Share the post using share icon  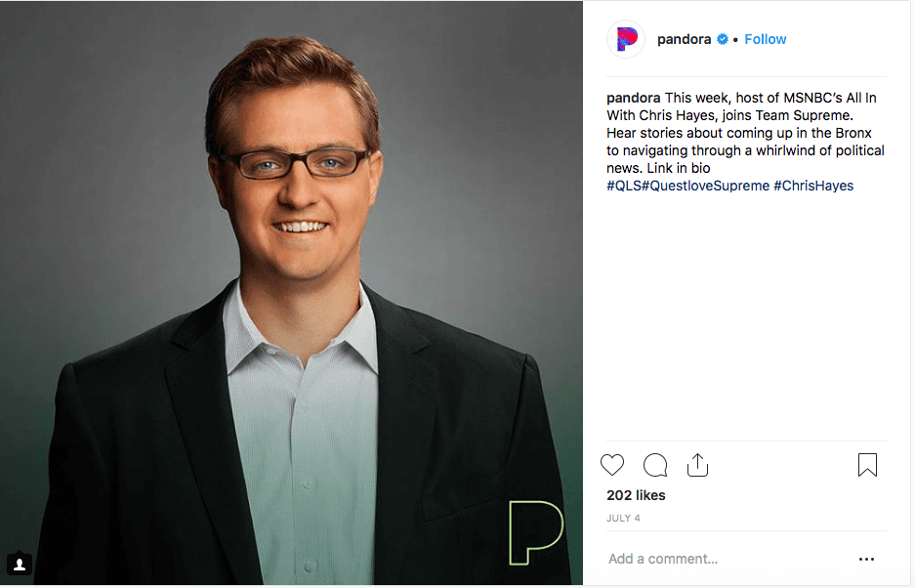click(x=697, y=465)
